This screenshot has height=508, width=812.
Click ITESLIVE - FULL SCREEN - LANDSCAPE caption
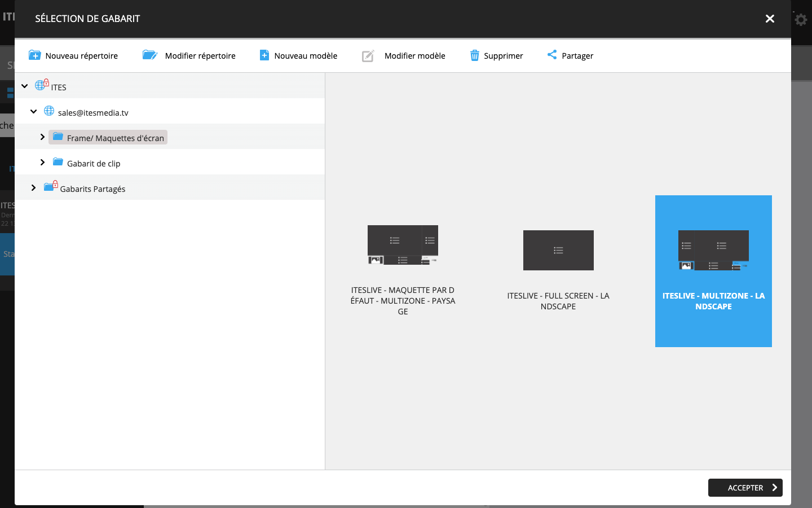click(558, 301)
